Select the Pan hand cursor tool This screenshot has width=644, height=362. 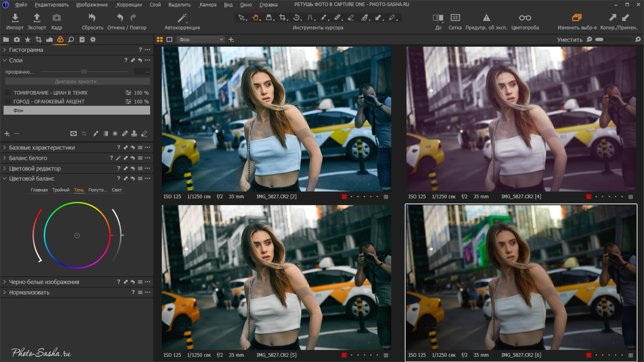256,17
